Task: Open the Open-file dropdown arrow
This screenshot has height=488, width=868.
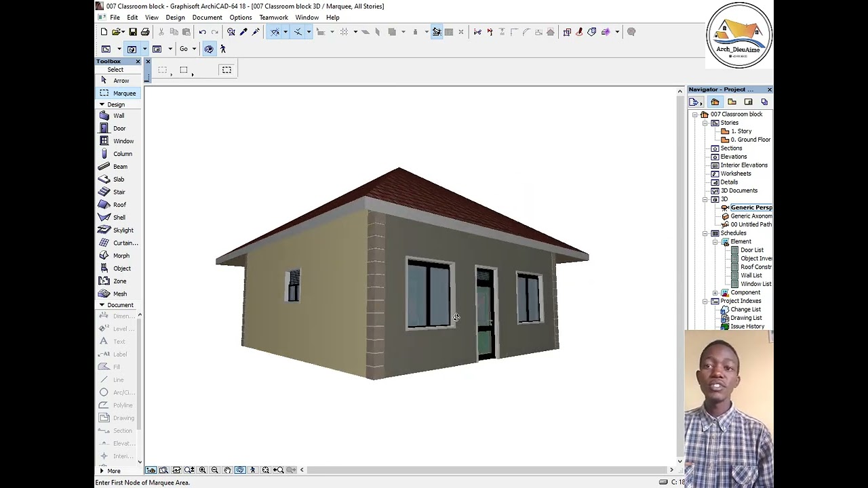Action: click(125, 32)
